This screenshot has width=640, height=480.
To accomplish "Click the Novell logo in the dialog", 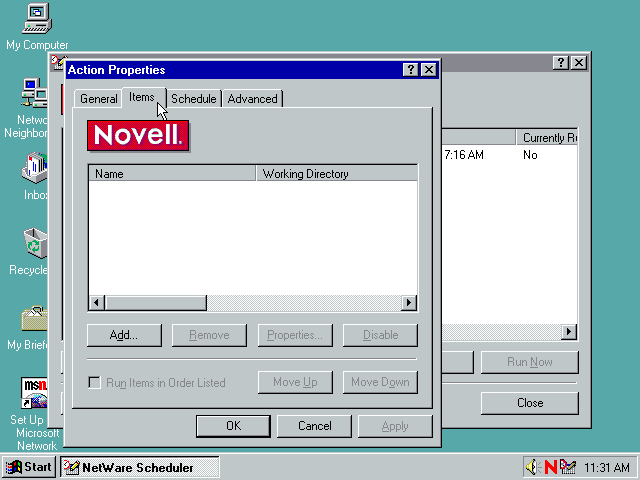I will point(138,136).
